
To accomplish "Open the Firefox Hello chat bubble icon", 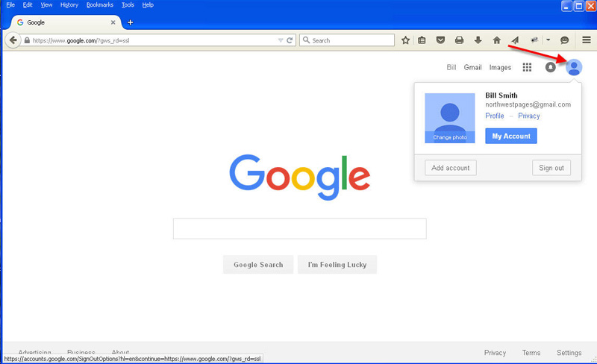I will pyautogui.click(x=565, y=40).
